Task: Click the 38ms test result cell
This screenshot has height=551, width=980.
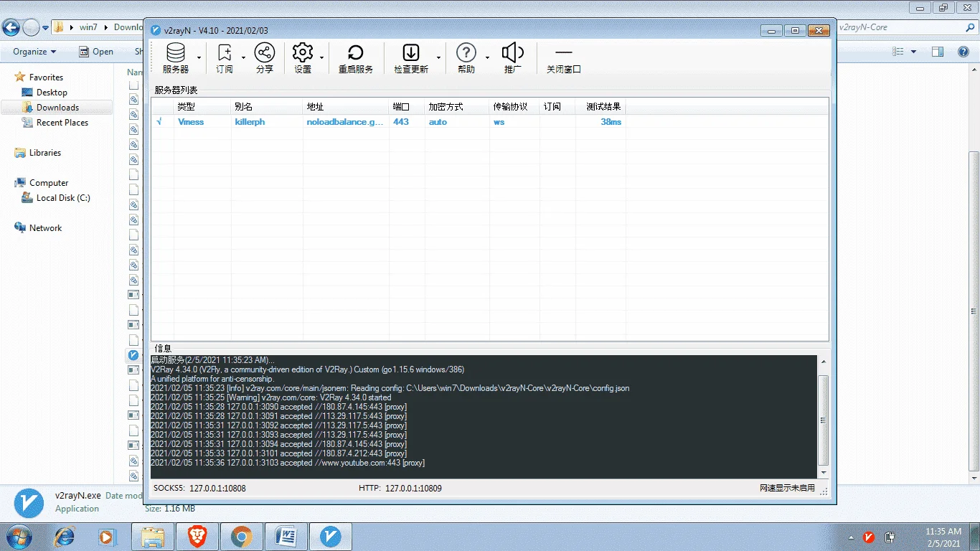Action: [x=611, y=122]
